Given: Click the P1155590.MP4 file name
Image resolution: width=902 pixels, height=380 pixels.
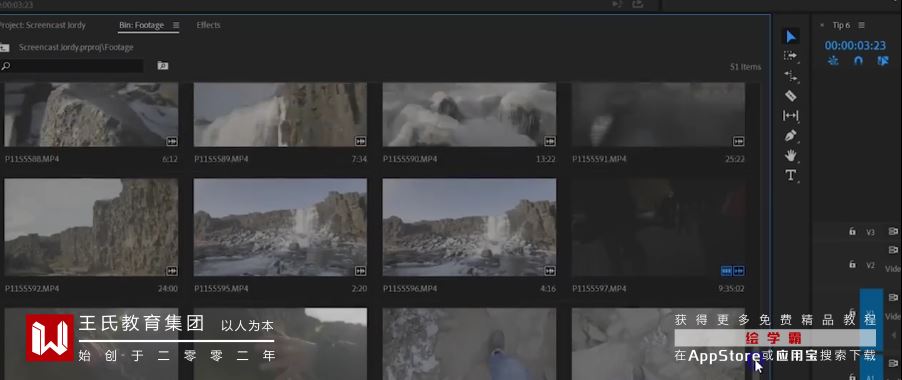Looking at the screenshot, I should pos(410,159).
